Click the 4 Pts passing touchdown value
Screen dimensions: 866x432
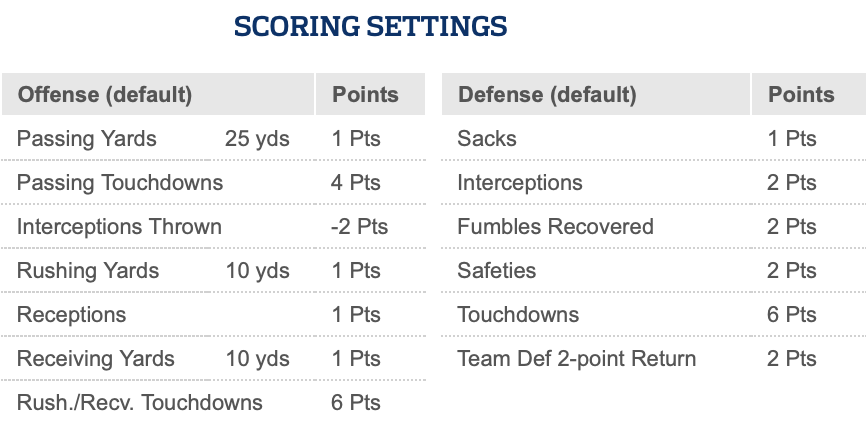pyautogui.click(x=356, y=182)
